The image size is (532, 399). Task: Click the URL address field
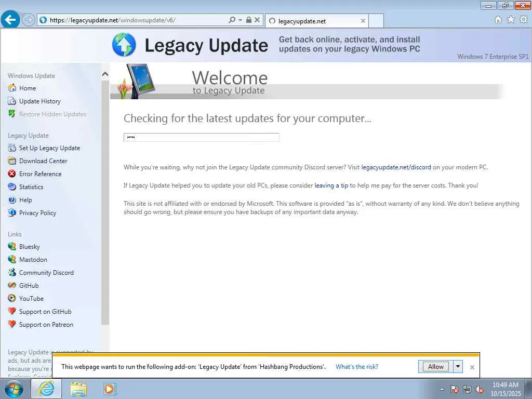coord(133,20)
